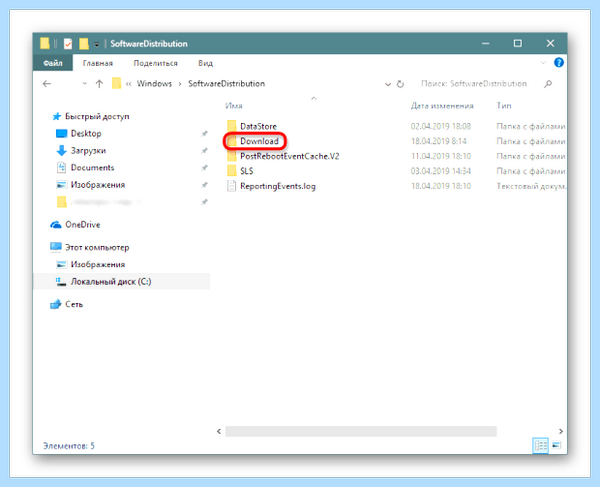Viewport: 600px width, 487px height.
Task: Expand the ribbon with the chevron
Action: [543, 62]
